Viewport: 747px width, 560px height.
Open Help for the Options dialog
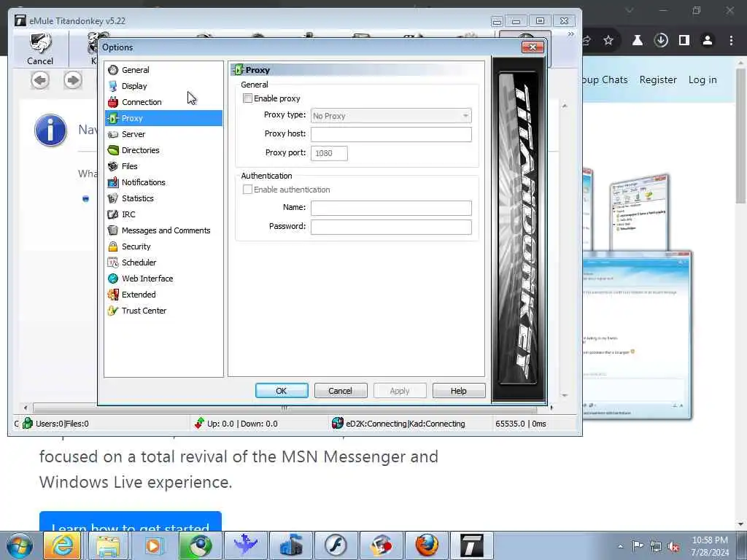click(459, 391)
